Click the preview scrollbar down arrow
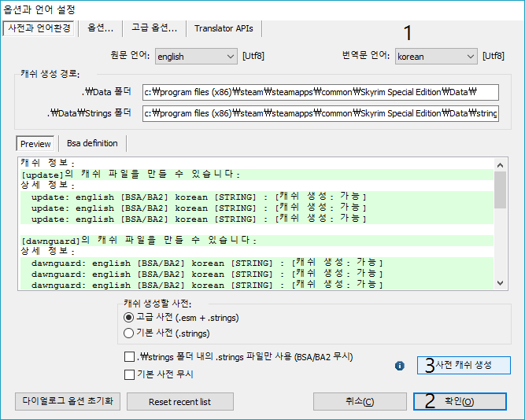 point(501,283)
